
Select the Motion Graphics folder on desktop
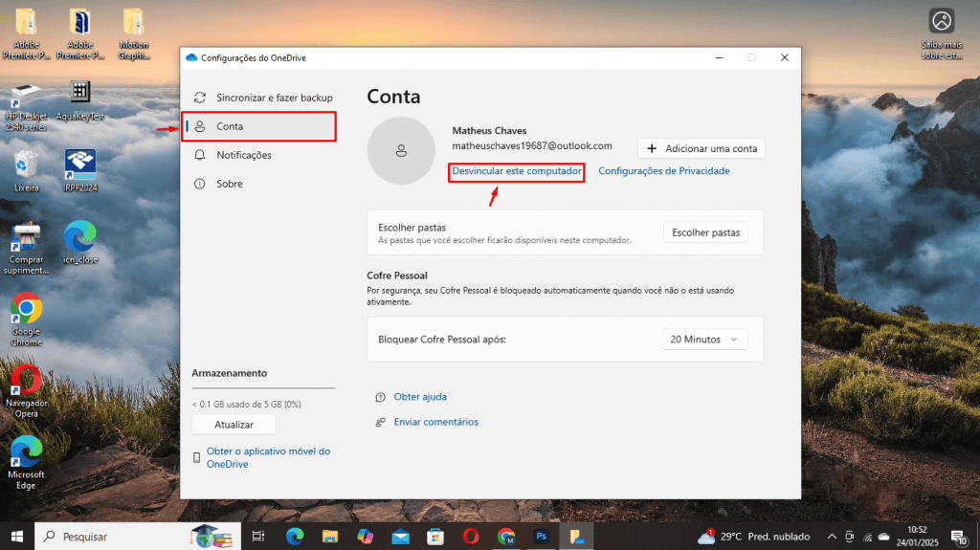click(134, 34)
